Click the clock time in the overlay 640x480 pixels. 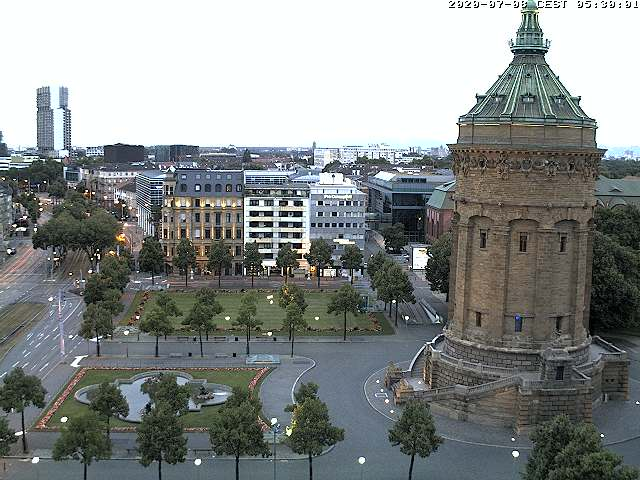(607, 4)
